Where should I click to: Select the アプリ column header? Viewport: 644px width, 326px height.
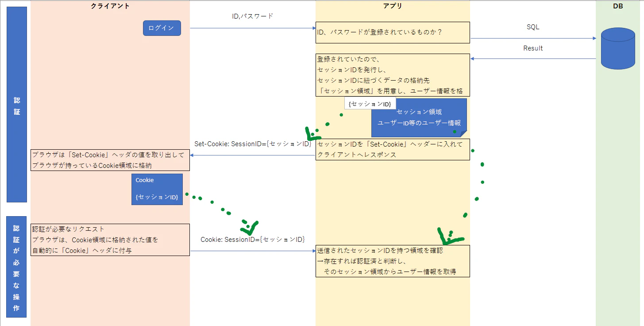click(392, 6)
